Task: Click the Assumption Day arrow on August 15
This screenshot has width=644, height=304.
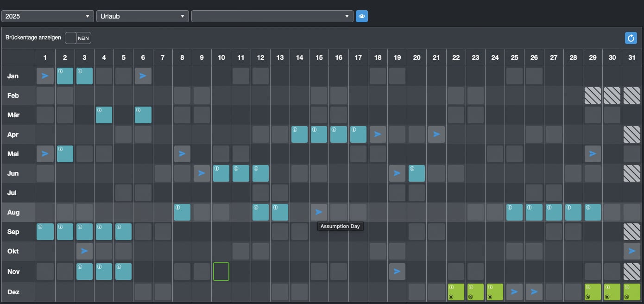Action: click(319, 212)
